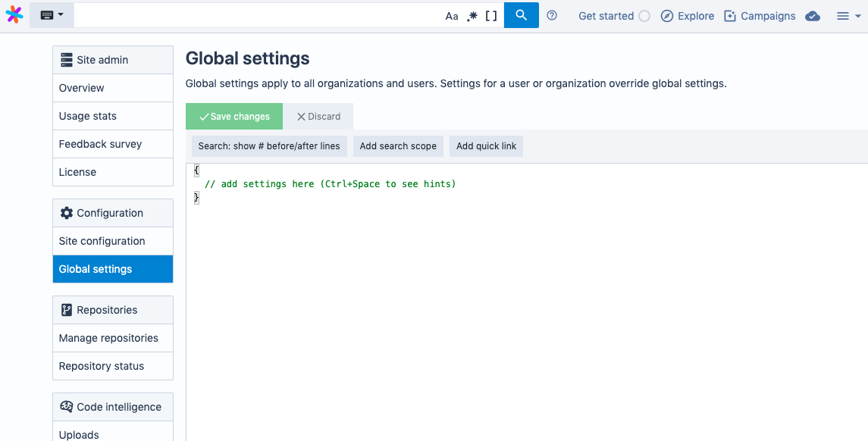Click the blue search magnifier button
Screen dimensions: 868x441
coord(521,15)
